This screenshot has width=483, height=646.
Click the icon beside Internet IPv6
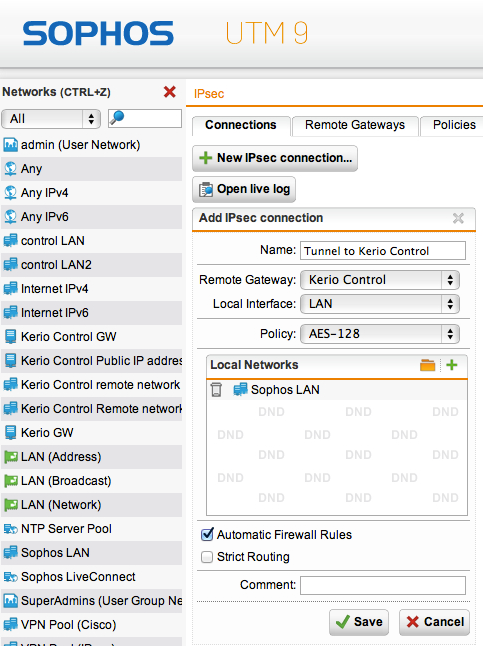(x=10, y=312)
